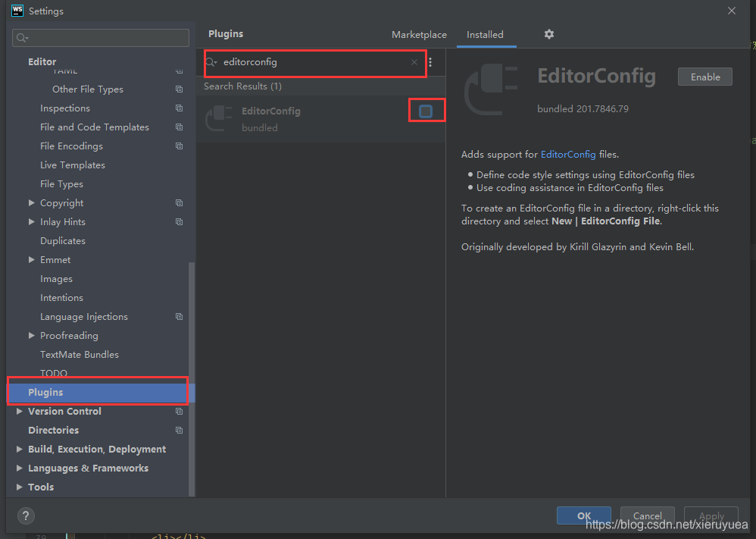Expand the Emmet settings node
The height and width of the screenshot is (539, 756).
[31, 259]
